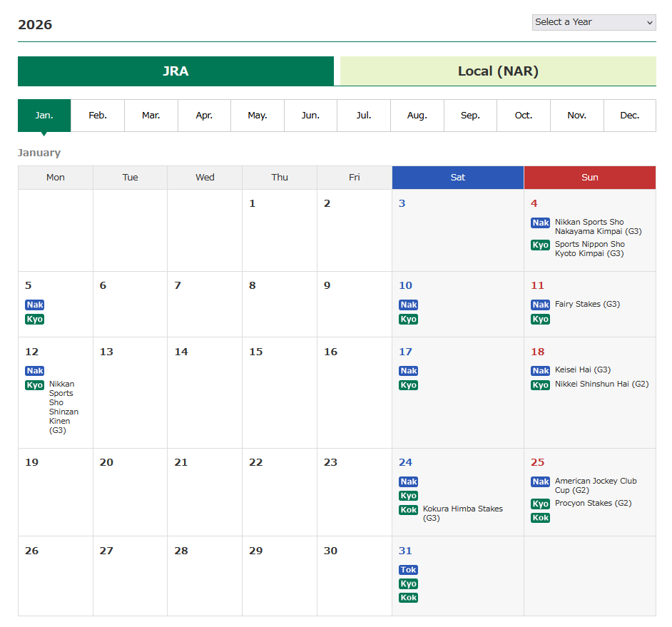Click the Kyo badge on January 25
Image resolution: width=672 pixels, height=627 pixels.
click(x=541, y=504)
